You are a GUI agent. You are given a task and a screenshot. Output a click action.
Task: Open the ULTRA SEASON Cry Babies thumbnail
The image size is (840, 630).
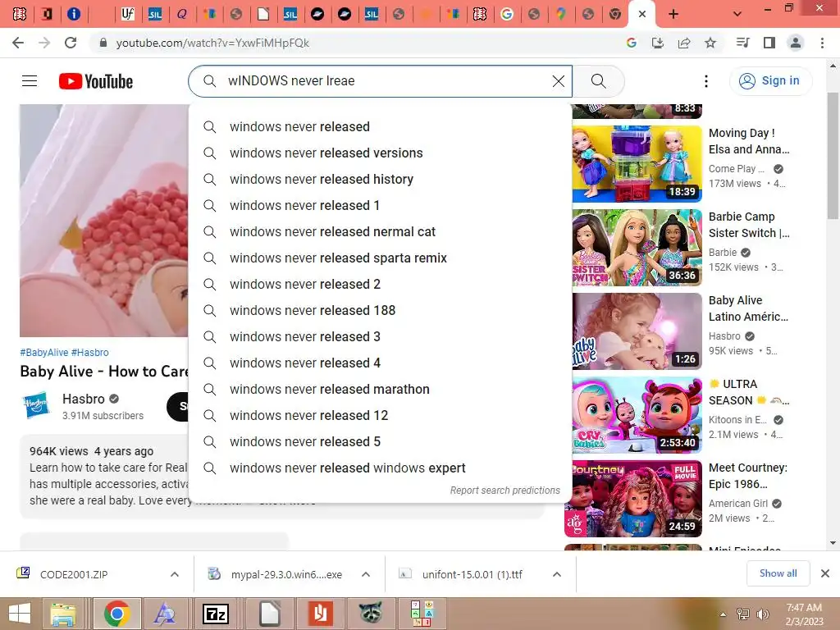click(x=637, y=414)
